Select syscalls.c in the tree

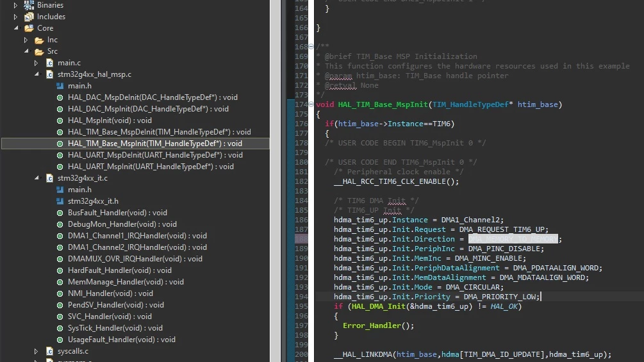[72, 351]
